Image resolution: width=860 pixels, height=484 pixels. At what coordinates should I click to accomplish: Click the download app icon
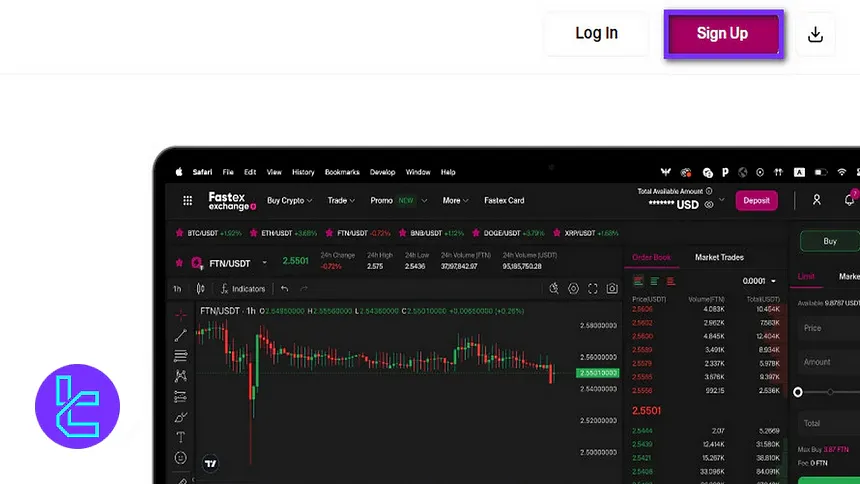(x=815, y=34)
